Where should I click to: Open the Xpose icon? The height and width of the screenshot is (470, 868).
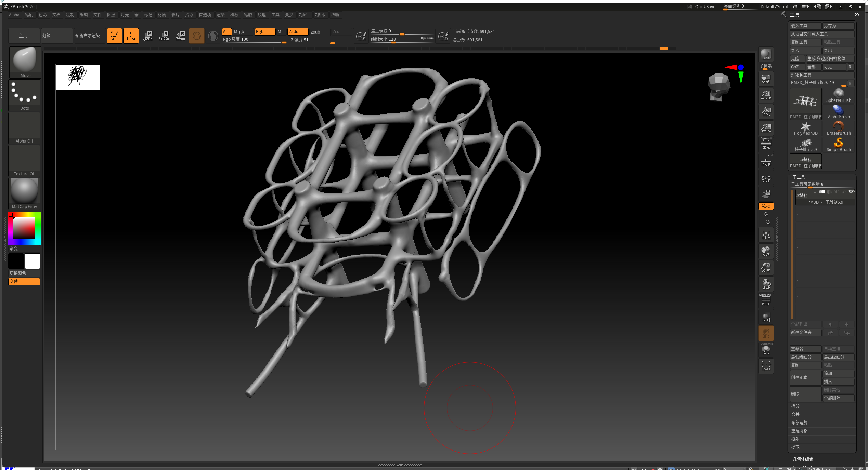766,366
